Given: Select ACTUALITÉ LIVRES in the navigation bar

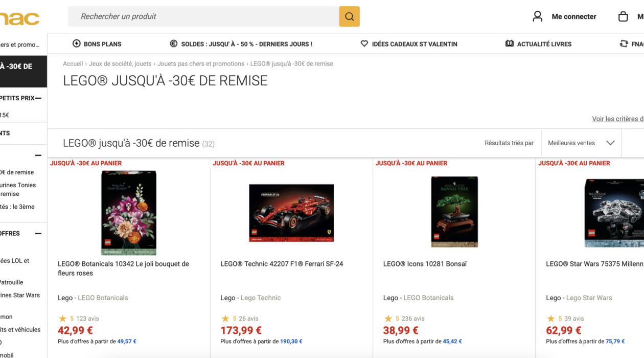Looking at the screenshot, I should tap(544, 44).
